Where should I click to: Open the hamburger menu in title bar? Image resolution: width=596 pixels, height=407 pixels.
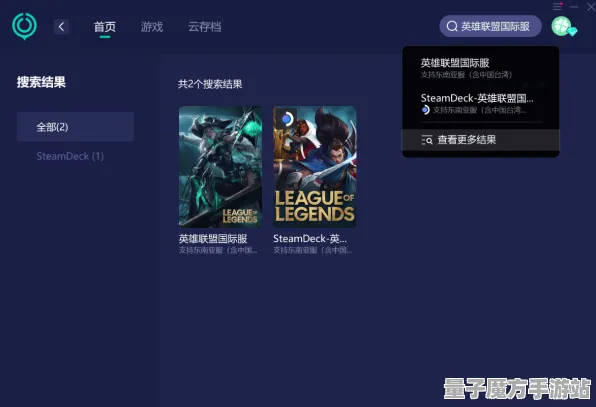pos(557,6)
